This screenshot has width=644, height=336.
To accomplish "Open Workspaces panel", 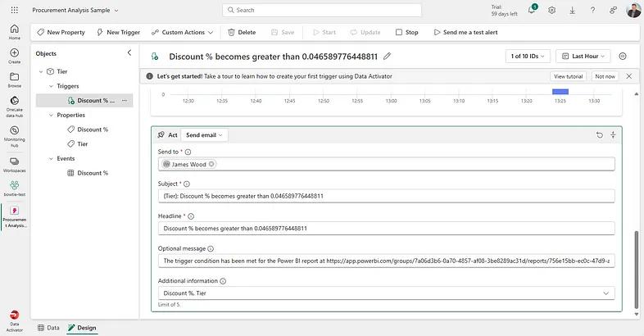I will [15, 164].
